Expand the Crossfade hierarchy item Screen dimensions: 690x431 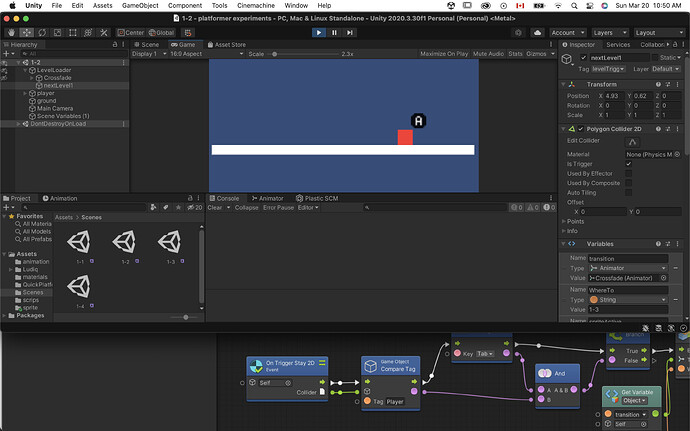point(32,77)
